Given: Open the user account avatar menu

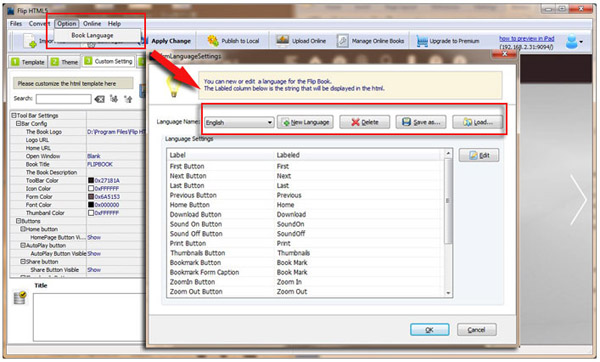Looking at the screenshot, I should pyautogui.click(x=574, y=41).
